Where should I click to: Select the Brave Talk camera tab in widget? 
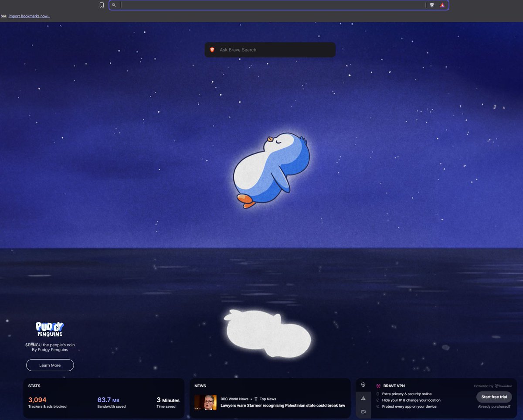click(363, 412)
